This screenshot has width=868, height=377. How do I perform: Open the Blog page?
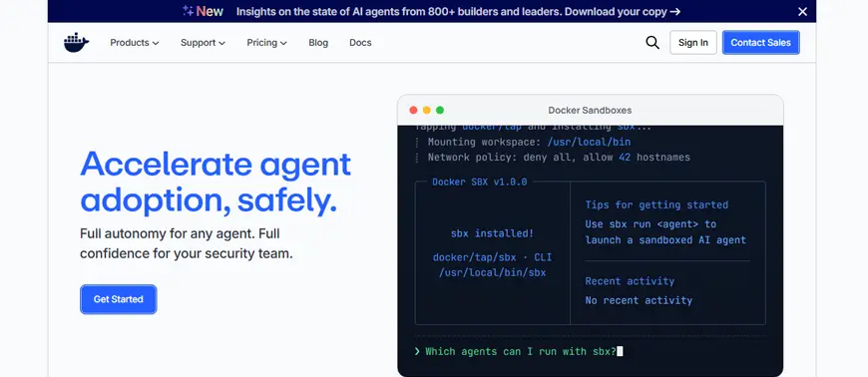[x=318, y=43]
